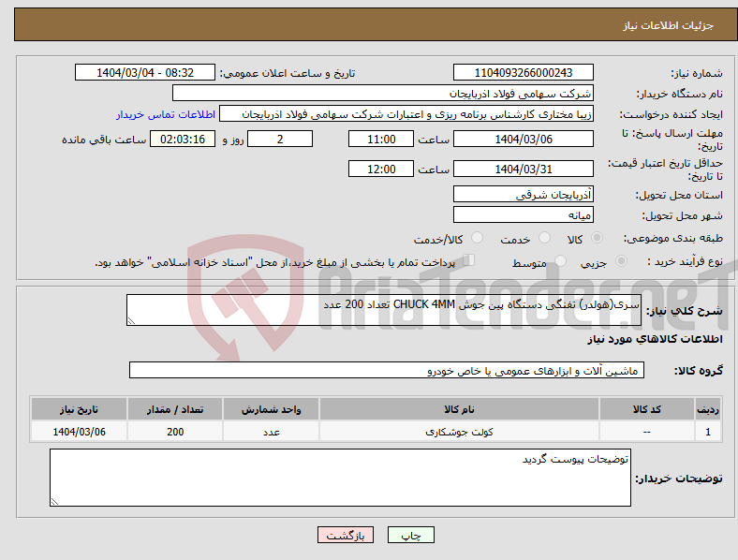
Task: Click the شرح کلی نیاز label
Action: pos(685,311)
